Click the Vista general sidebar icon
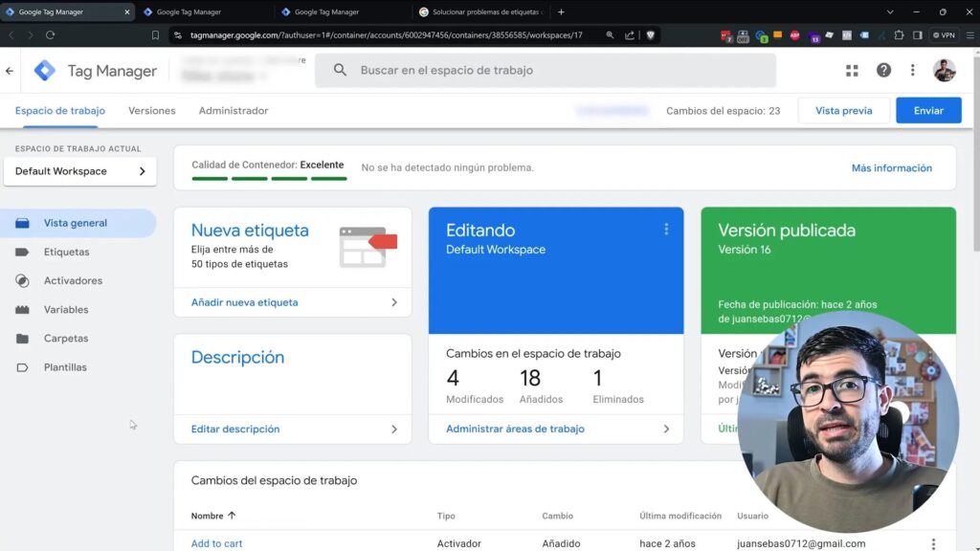The height and width of the screenshot is (551, 980). click(x=23, y=223)
